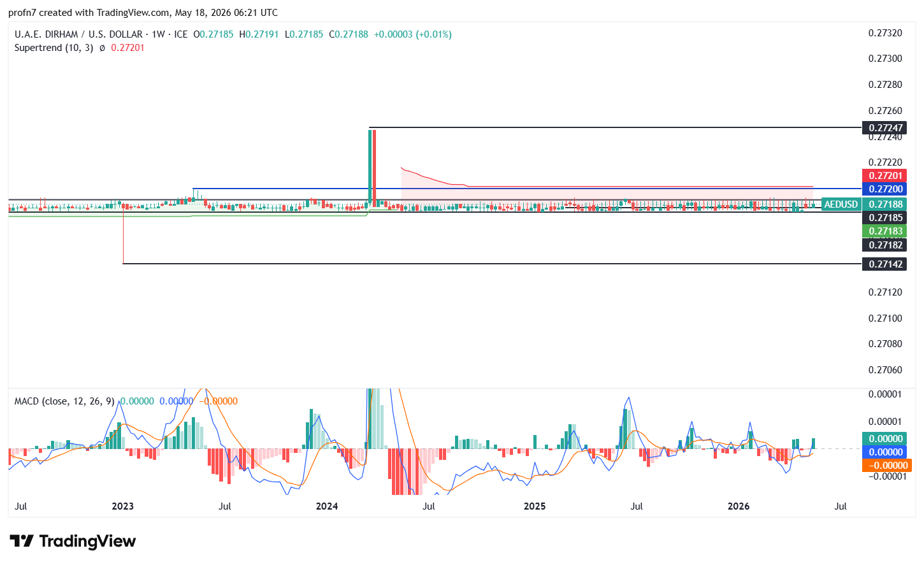This screenshot has height=565, width=924.
Task: Click the 0.27320 price scale label
Action: click(x=885, y=33)
